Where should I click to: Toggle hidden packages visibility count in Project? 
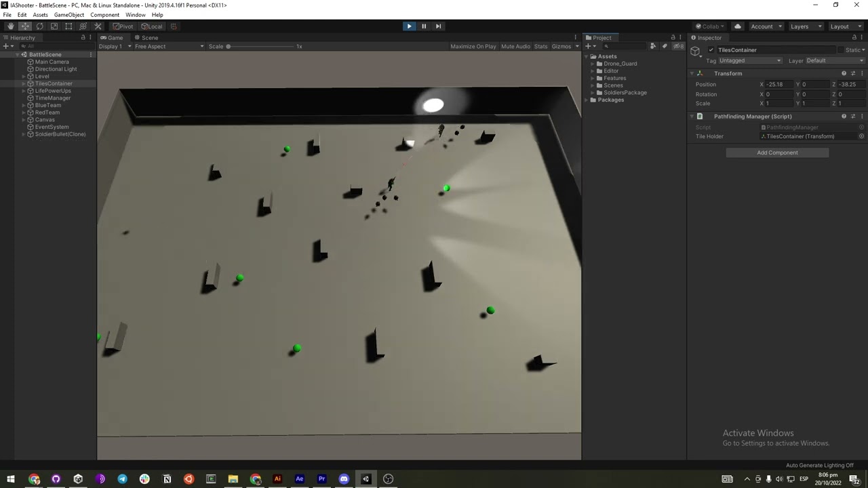(678, 46)
